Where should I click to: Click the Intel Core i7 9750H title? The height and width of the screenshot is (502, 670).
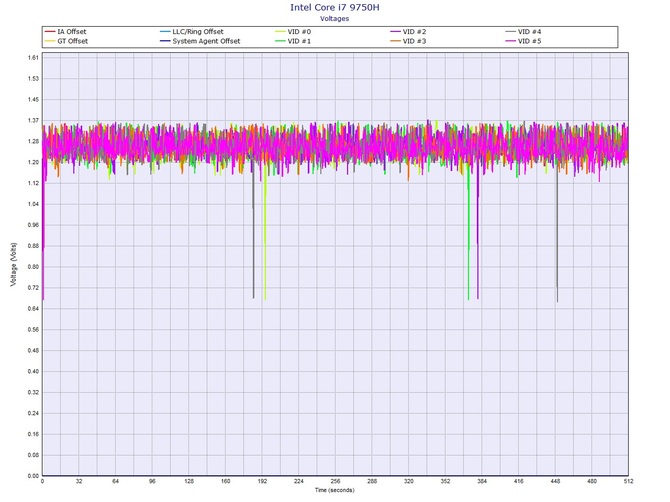click(x=335, y=7)
